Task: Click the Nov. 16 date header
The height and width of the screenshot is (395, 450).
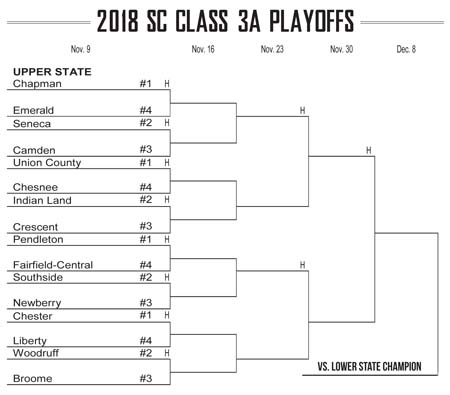Action: point(203,49)
